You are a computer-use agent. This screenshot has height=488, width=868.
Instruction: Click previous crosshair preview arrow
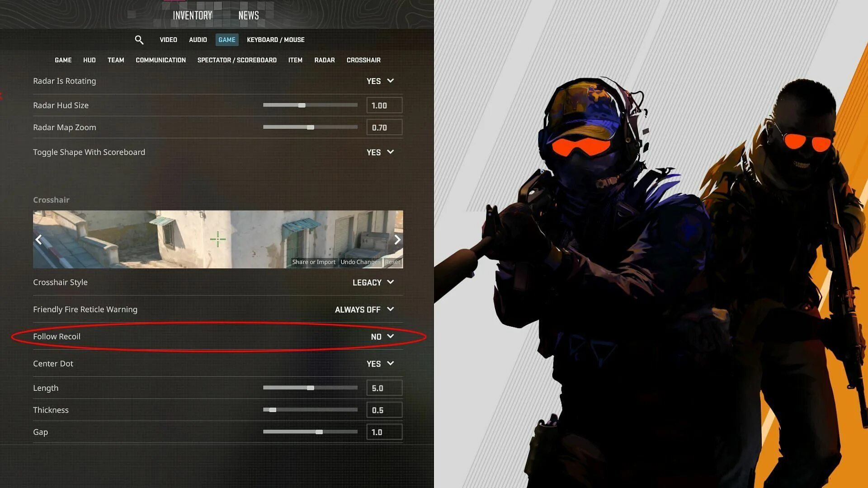(39, 239)
